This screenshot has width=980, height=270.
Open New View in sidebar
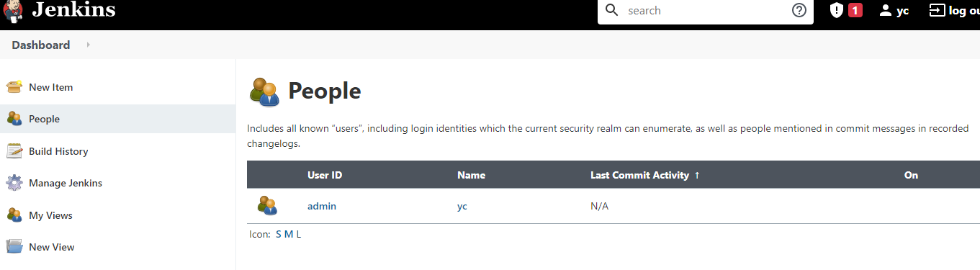tap(52, 247)
